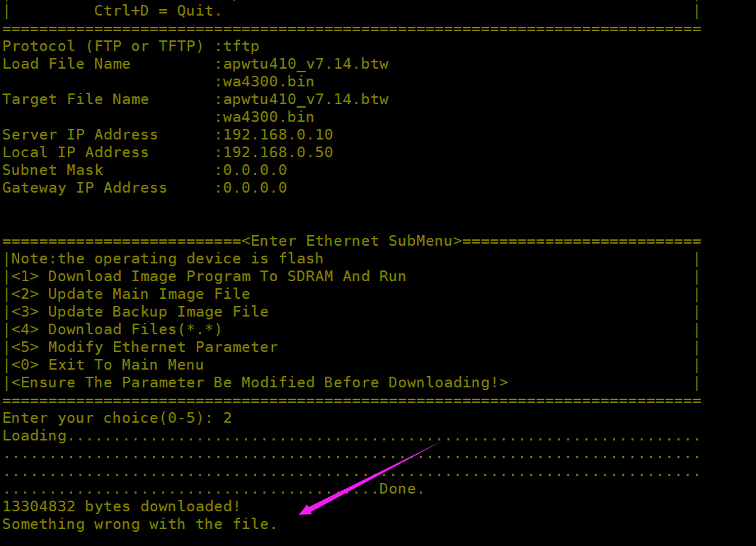The height and width of the screenshot is (546, 756).
Task: Click the 13304832 bytes downloaded message
Action: [121, 506]
